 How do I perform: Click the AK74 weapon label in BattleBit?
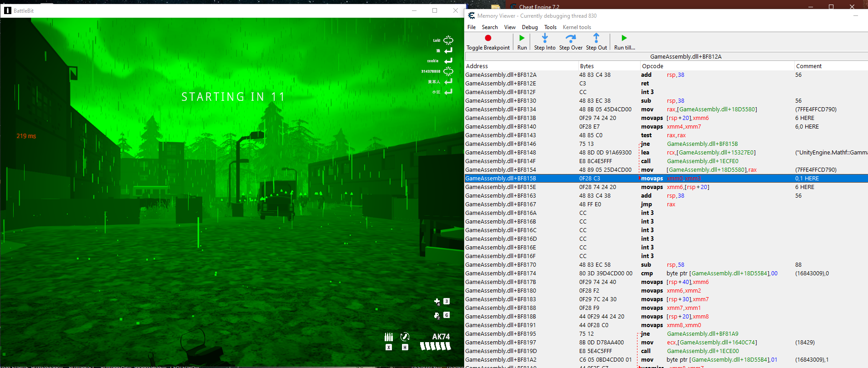coord(441,337)
